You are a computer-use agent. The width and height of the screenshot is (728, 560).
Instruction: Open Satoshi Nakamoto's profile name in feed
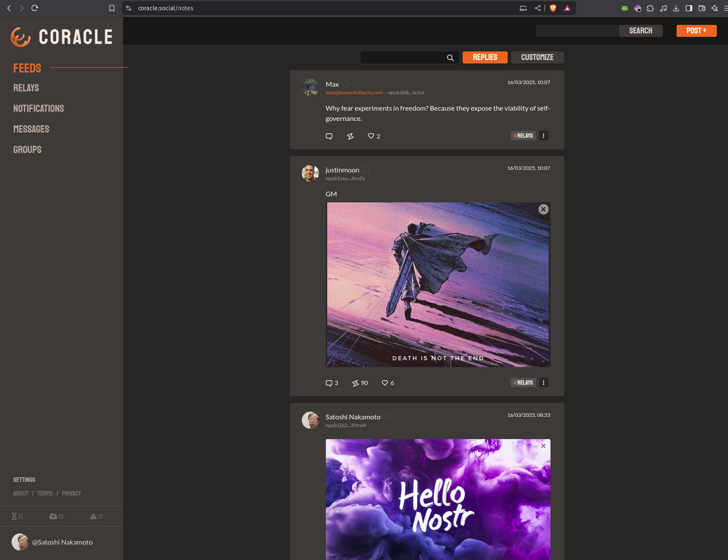point(353,417)
